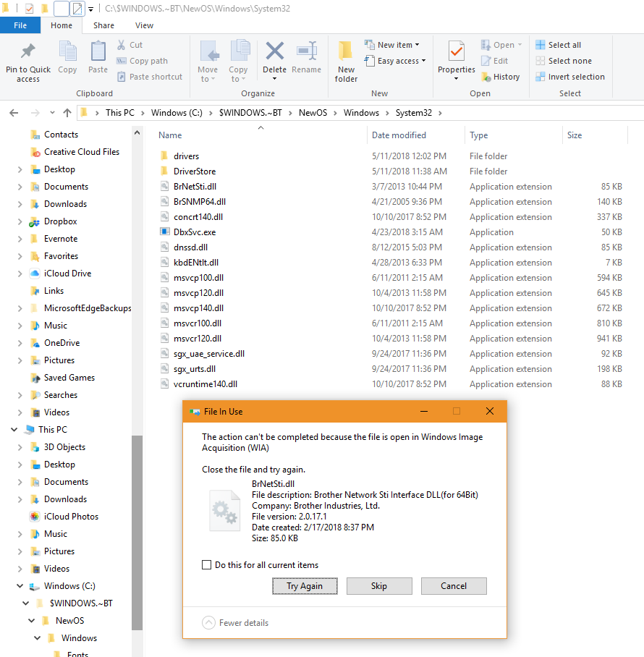
Task: Click Edit in the Open group
Action: (494, 61)
